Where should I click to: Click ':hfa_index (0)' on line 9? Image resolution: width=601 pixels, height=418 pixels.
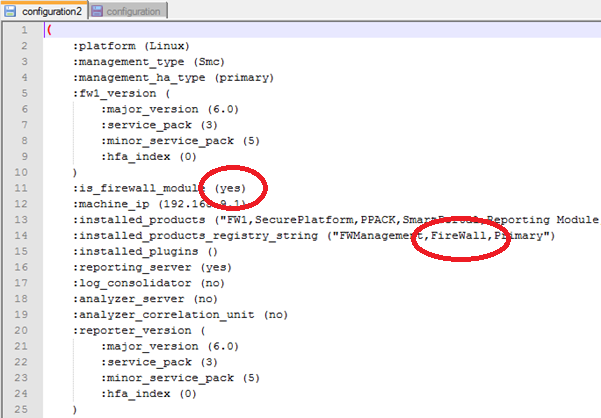coord(149,156)
